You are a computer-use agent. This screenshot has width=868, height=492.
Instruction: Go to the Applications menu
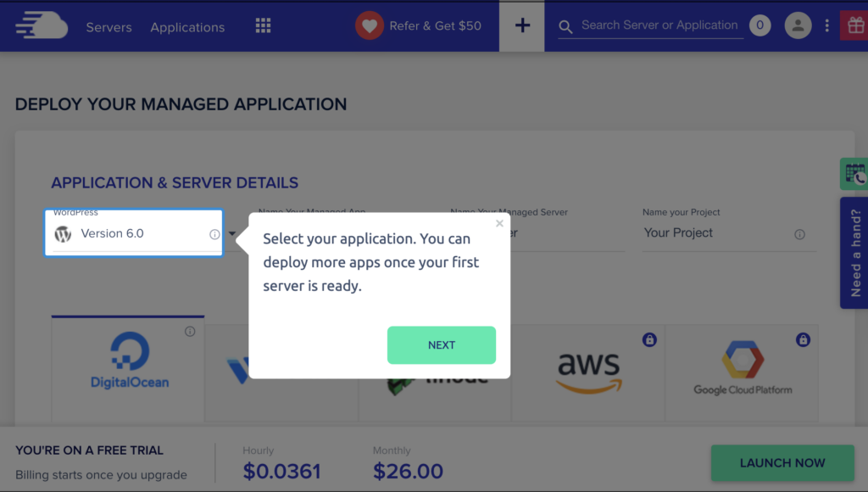pyautogui.click(x=187, y=27)
